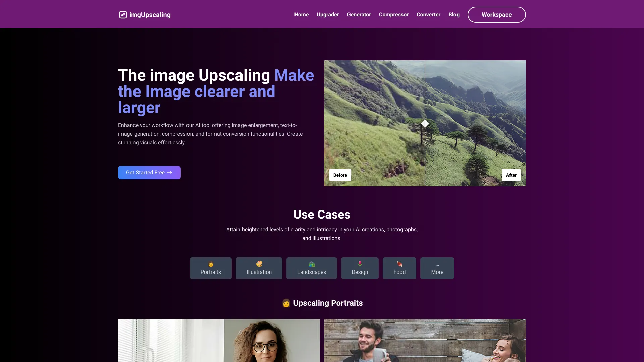Click the Portraits category icon
644x362 pixels.
click(x=211, y=264)
